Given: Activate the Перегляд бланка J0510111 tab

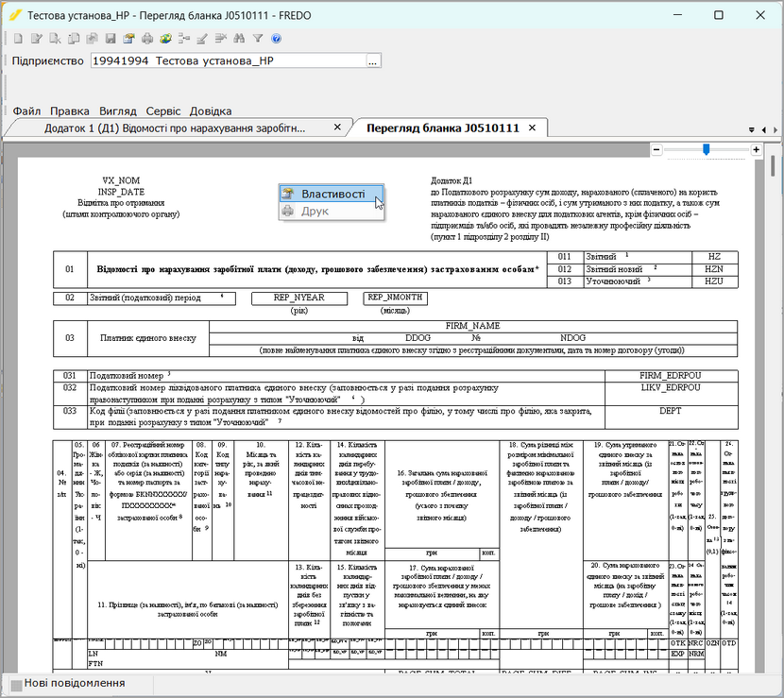Looking at the screenshot, I should (442, 128).
